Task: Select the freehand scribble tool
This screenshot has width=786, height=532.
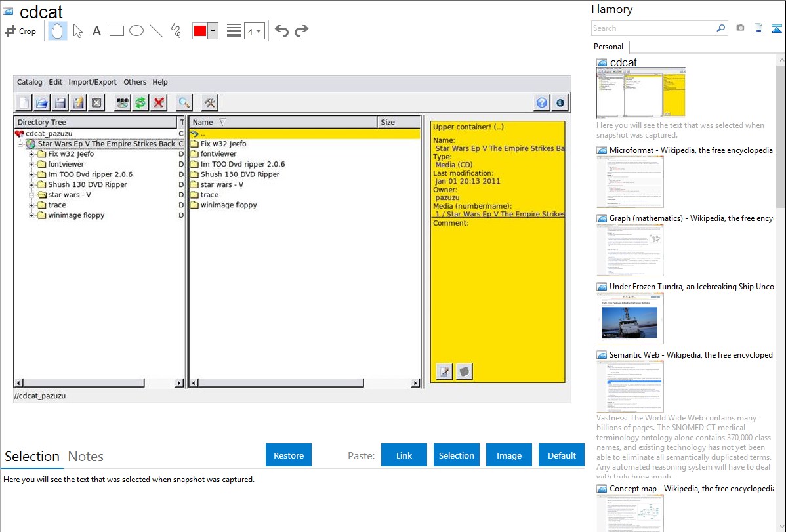Action: pyautogui.click(x=176, y=31)
